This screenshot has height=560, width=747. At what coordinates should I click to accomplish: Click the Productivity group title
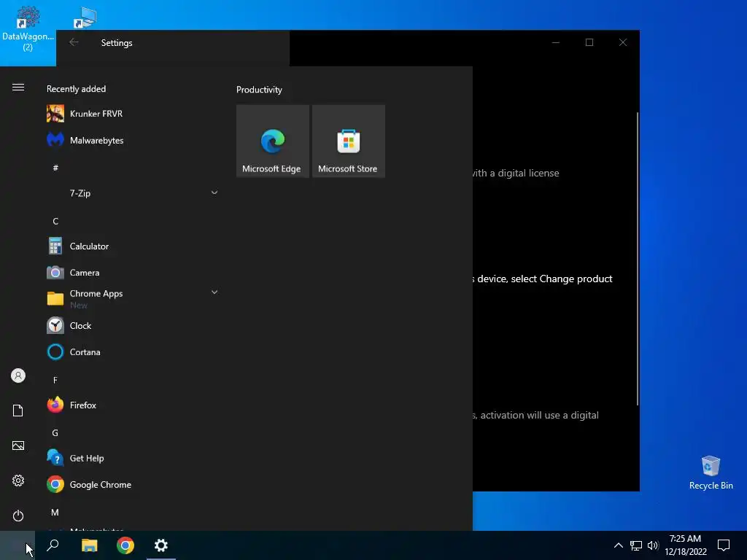(259, 90)
